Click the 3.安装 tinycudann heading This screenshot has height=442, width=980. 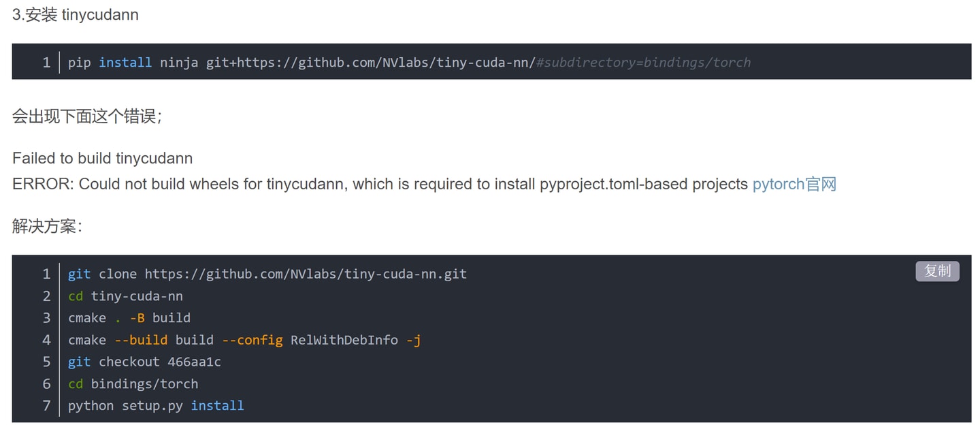tap(76, 14)
